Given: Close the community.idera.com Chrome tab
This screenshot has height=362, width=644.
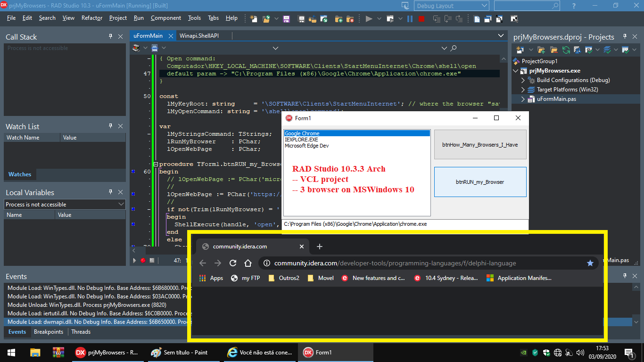Looking at the screenshot, I should point(302,247).
